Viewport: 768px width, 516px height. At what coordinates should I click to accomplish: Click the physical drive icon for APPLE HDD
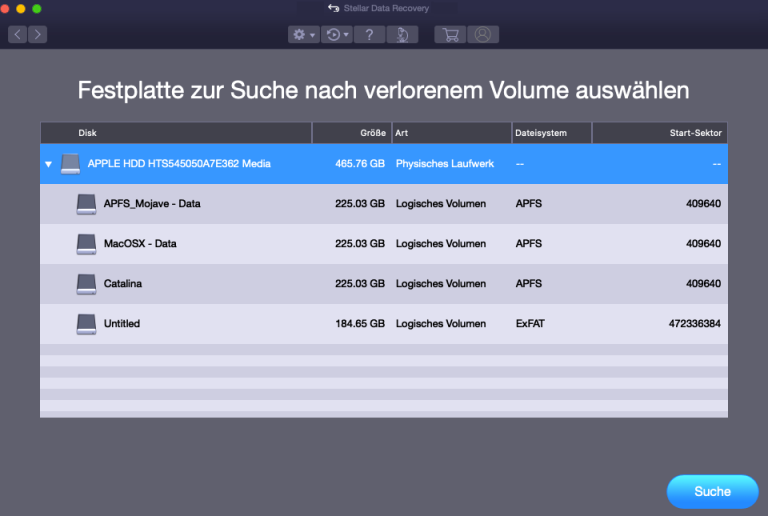pos(71,164)
